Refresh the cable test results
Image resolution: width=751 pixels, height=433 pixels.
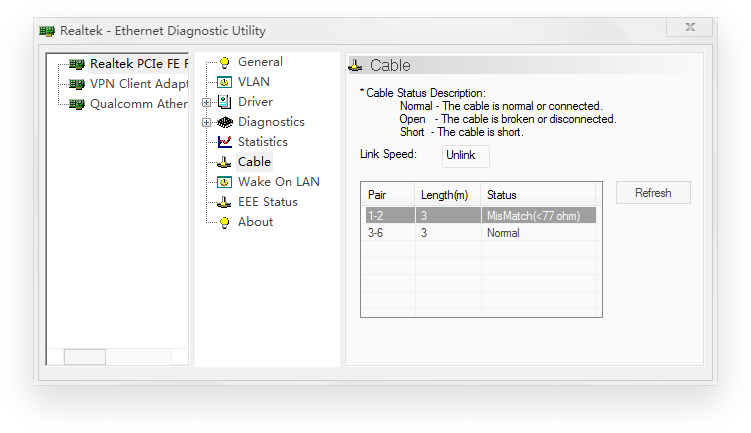click(x=653, y=193)
